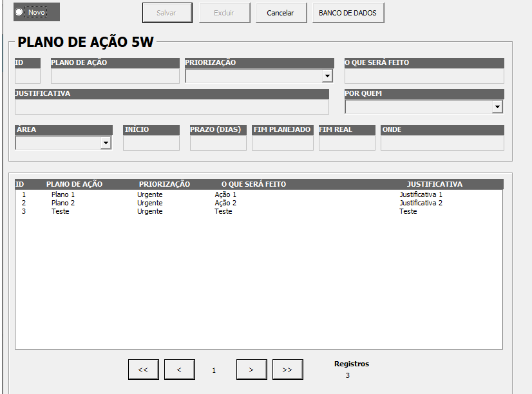Expand the Área dropdown arrow

pyautogui.click(x=106, y=143)
